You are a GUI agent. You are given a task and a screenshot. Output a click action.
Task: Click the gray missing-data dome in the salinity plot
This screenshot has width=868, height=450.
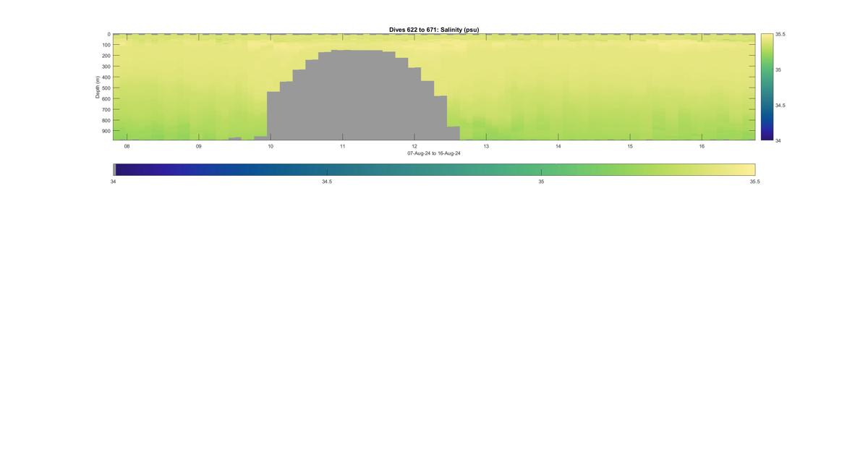point(363,95)
